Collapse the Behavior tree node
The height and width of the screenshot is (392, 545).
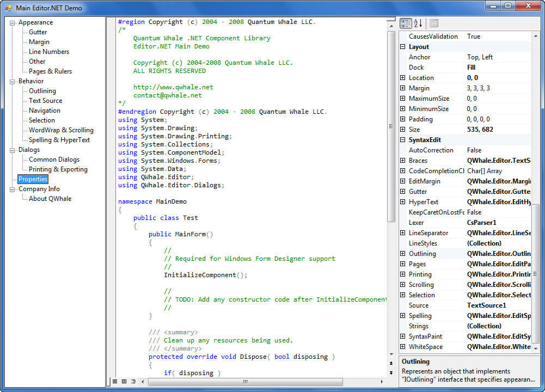(x=13, y=82)
